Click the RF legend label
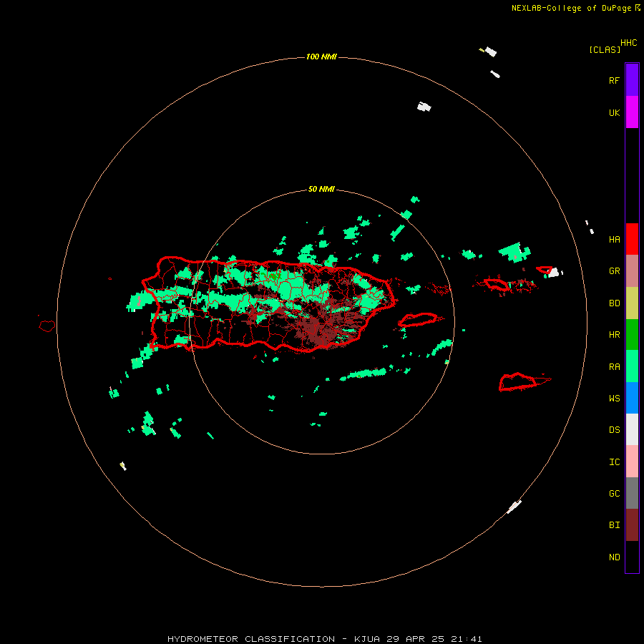 pyautogui.click(x=614, y=80)
